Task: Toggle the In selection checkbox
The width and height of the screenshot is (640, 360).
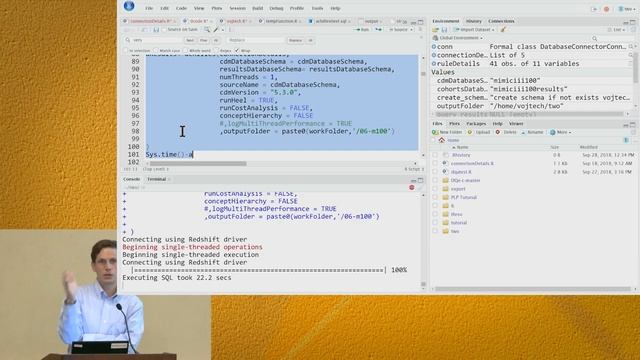Action: tap(126, 51)
